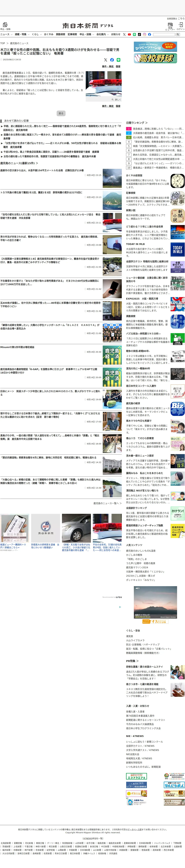Open 火山ライブカメラ link under くらし・安全
The height and width of the screenshot is (868, 185).
(135, 640)
